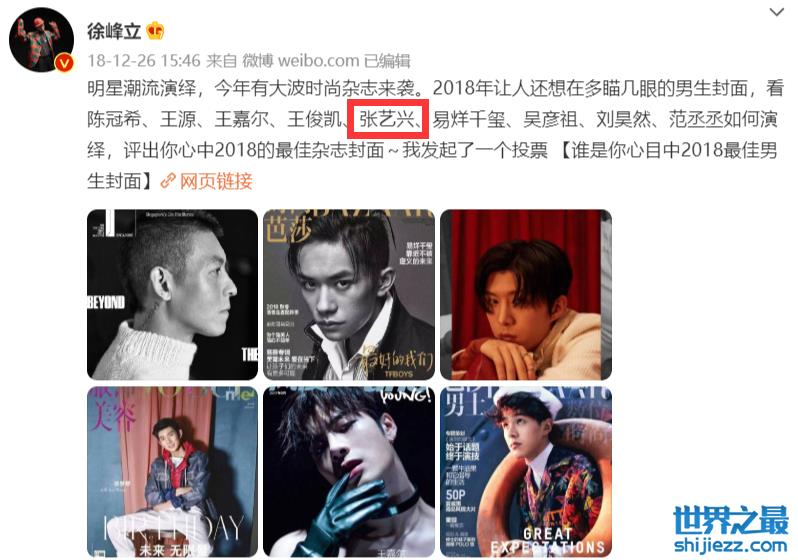Viewport: 798px width, 560px height.
Task: Open the 微博 weibo.com source link
Action: pyautogui.click(x=300, y=61)
